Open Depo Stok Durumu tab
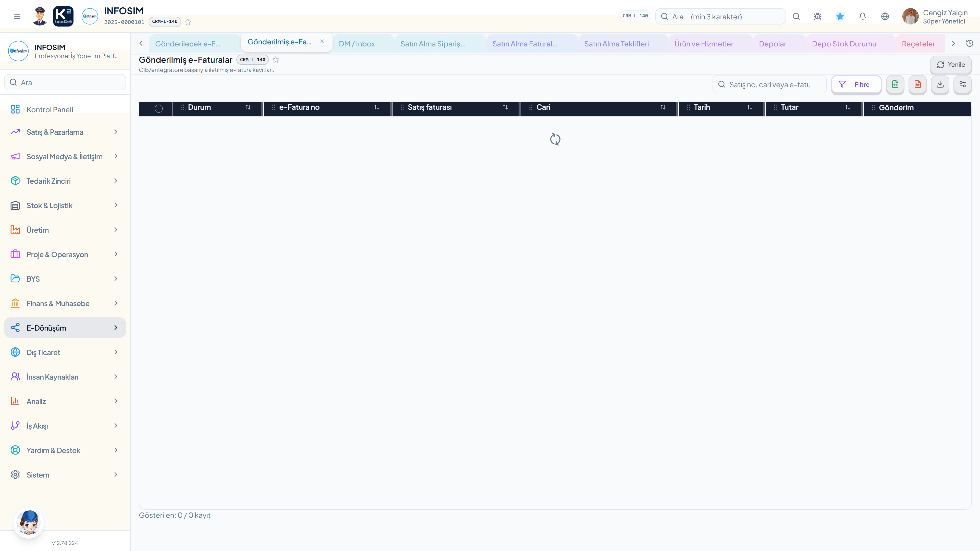This screenshot has height=551, width=980. click(x=851, y=44)
